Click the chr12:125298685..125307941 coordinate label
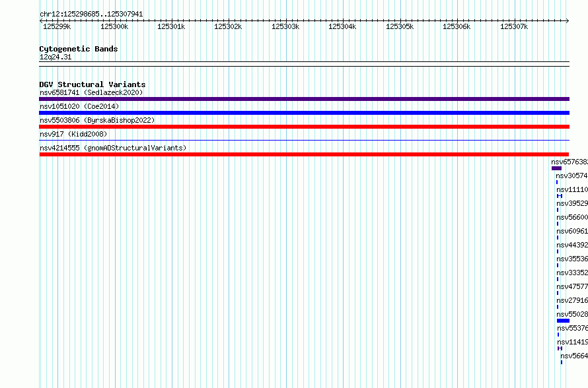This screenshot has height=388, width=588. [91, 15]
